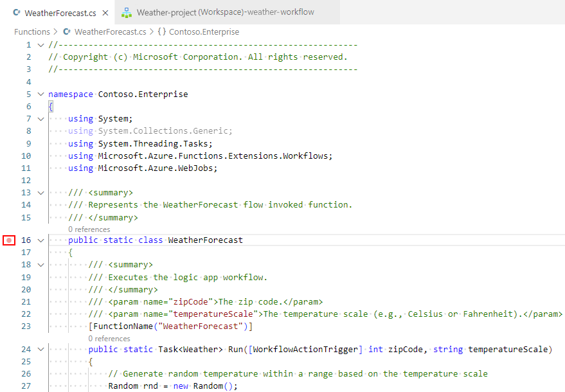Collapse the WeatherForecast class with its chevron
This screenshot has height=392, width=565.
tap(40, 240)
